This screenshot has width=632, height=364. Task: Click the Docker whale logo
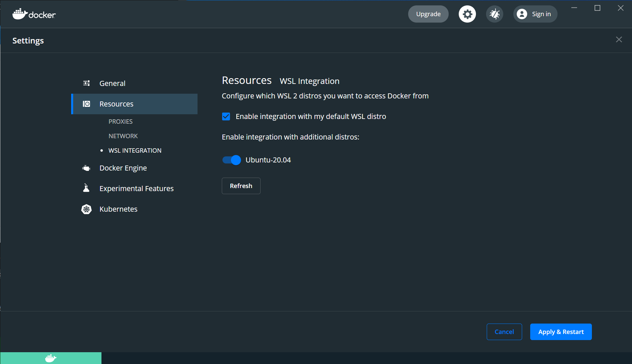(x=20, y=14)
